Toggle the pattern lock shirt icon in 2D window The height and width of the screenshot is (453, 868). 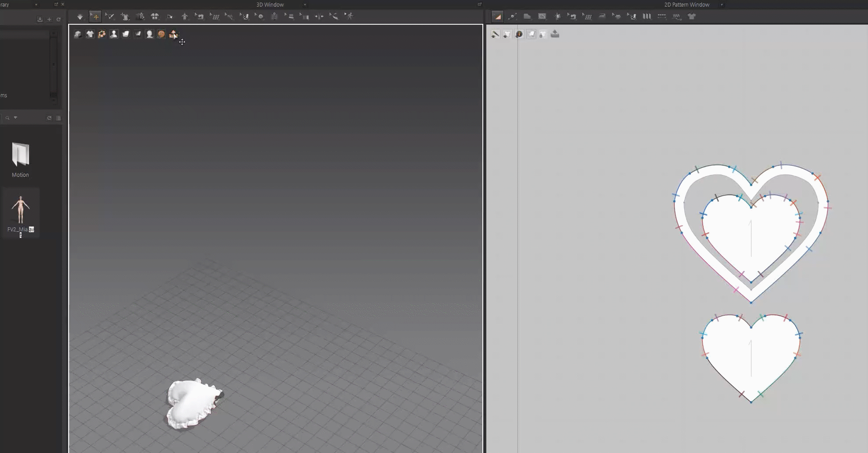point(543,34)
